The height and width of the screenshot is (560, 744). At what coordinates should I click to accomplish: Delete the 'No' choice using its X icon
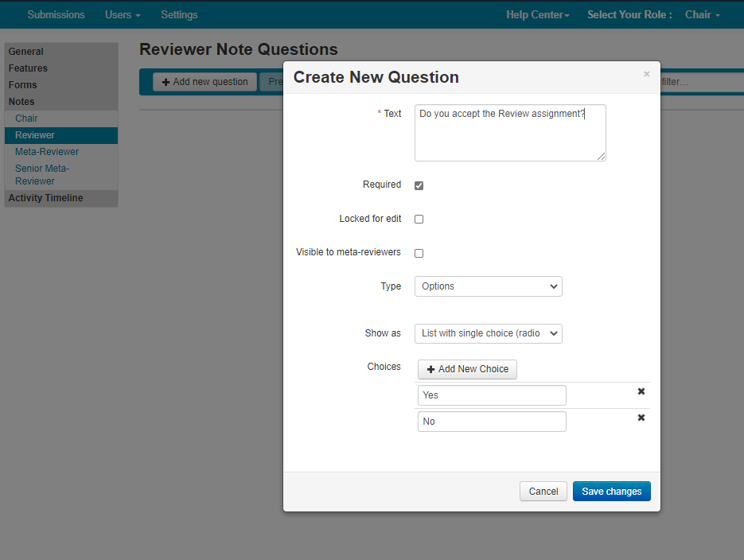(x=641, y=418)
